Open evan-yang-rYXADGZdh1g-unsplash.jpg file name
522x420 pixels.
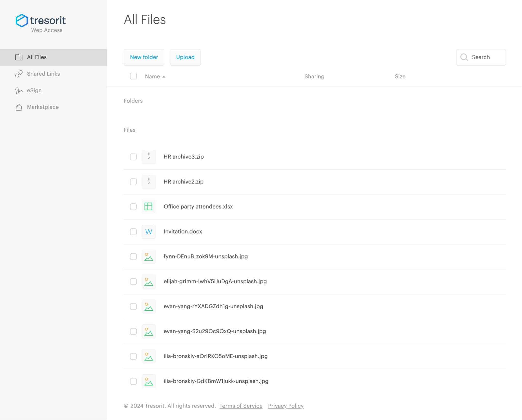(213, 307)
